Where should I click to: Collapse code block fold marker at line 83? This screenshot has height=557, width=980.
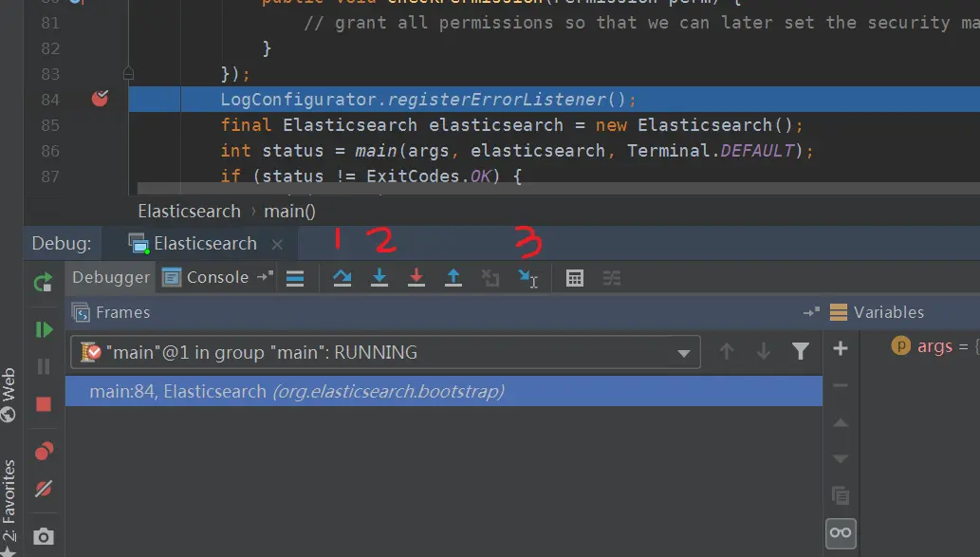pos(128,74)
